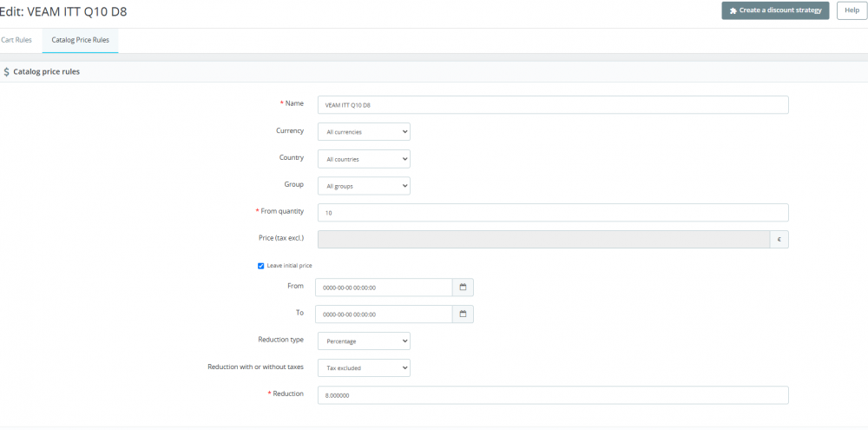Open the To date calendar picker
The image size is (868, 430).
(x=463, y=314)
